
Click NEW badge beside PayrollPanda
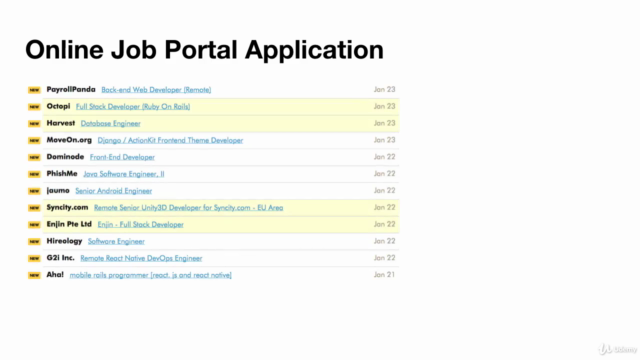pyautogui.click(x=34, y=90)
